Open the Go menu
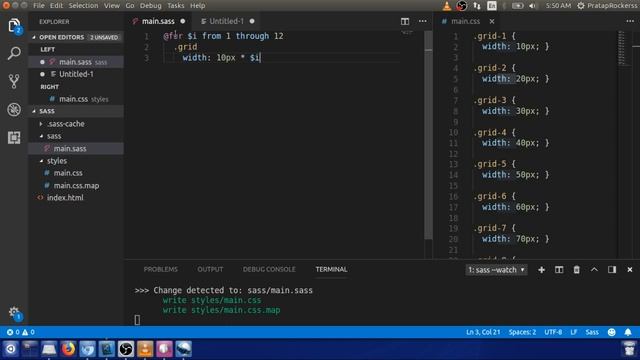Image resolution: width=640 pixels, height=360 pixels. tap(130, 6)
